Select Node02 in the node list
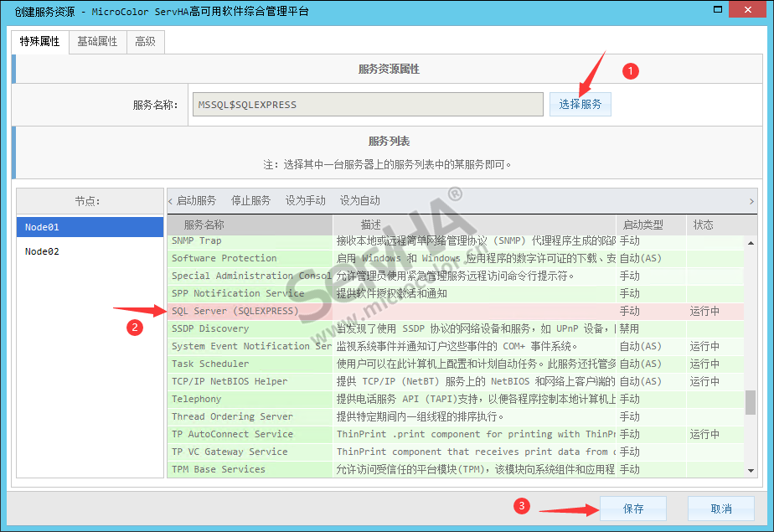Image resolution: width=774 pixels, height=532 pixels. [42, 251]
